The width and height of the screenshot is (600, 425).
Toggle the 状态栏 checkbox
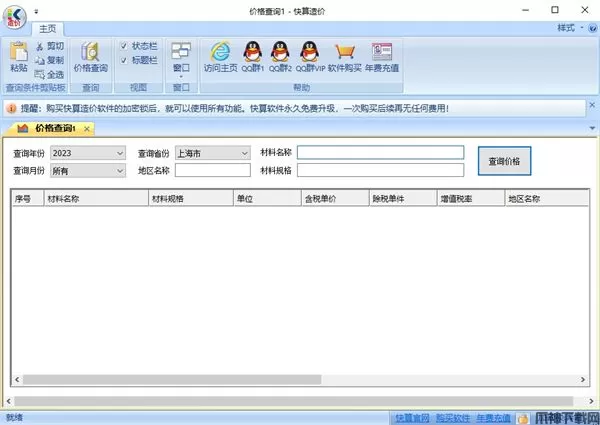124,46
